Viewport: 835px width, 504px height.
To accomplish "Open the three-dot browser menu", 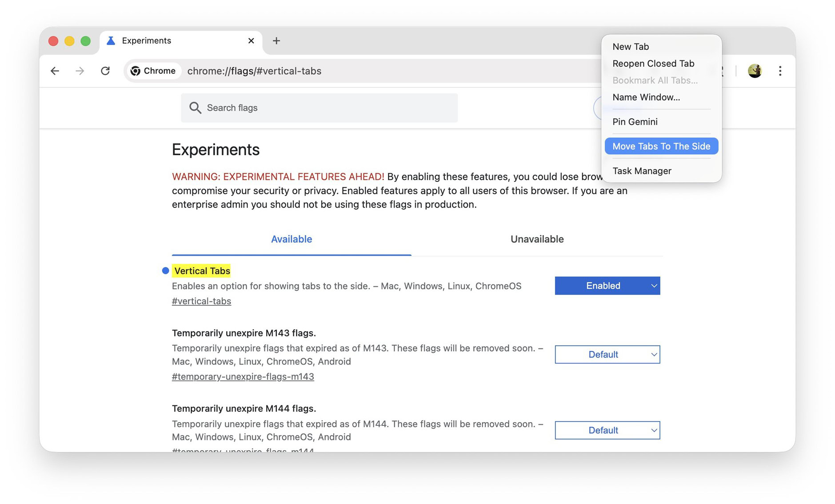I will 780,71.
